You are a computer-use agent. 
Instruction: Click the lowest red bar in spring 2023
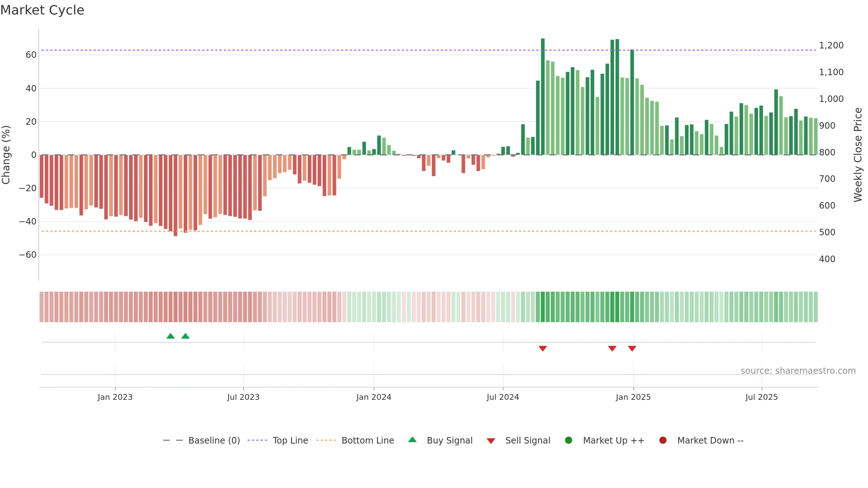pos(175,196)
